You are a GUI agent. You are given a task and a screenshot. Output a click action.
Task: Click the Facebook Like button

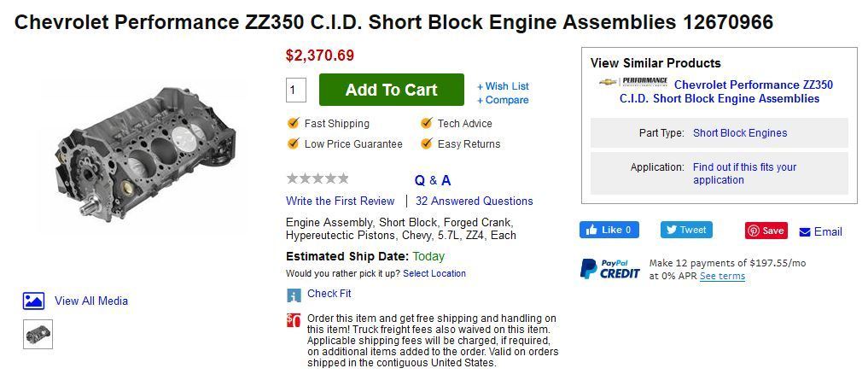pyautogui.click(x=609, y=230)
